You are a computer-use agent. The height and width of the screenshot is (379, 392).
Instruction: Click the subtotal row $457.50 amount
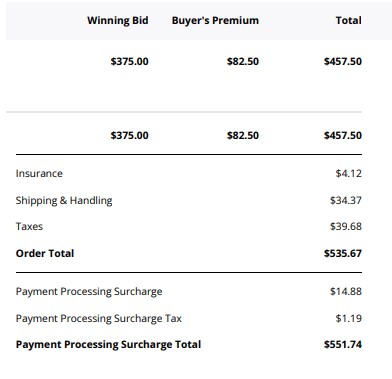343,135
